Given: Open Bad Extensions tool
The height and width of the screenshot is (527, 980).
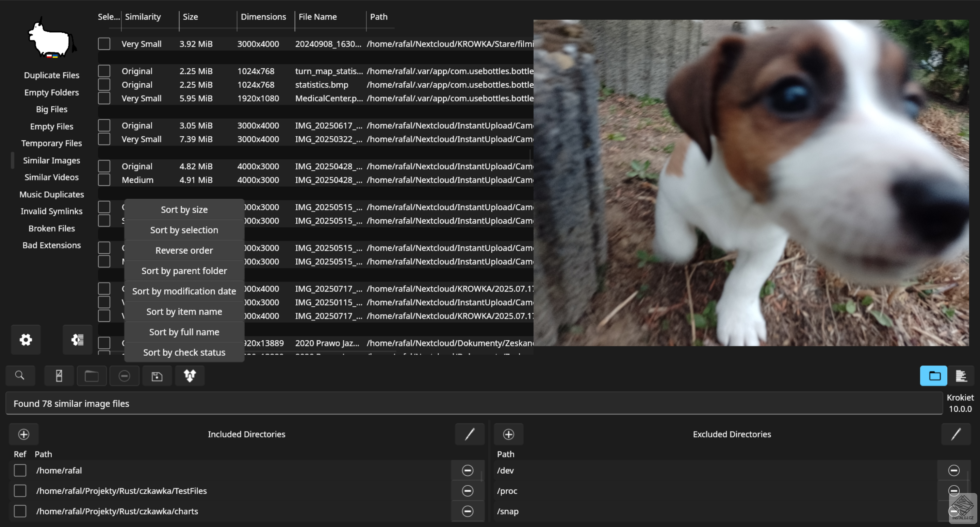Looking at the screenshot, I should click(52, 245).
